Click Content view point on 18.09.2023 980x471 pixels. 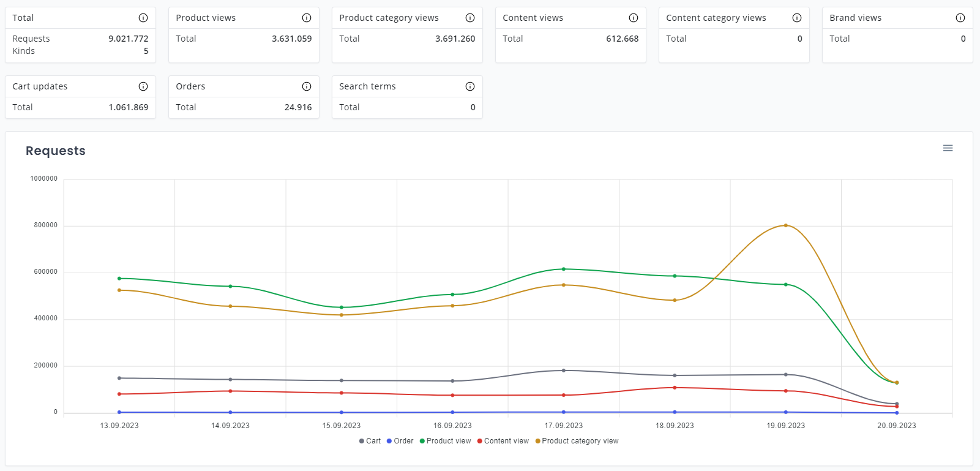[675, 388]
